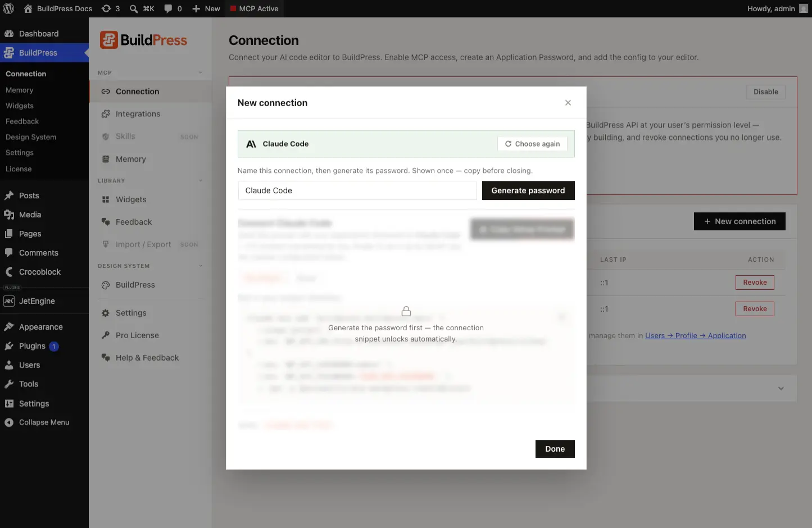The height and width of the screenshot is (528, 812).
Task: Click the WordPress logo in admin bar
Action: (x=8, y=8)
